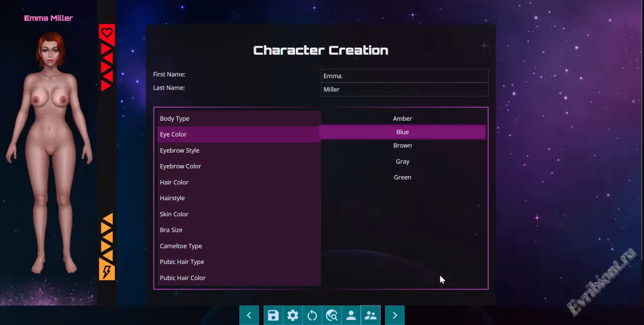Open the single person profile icon
Viewport: 644px width, 325px height.
tap(351, 315)
